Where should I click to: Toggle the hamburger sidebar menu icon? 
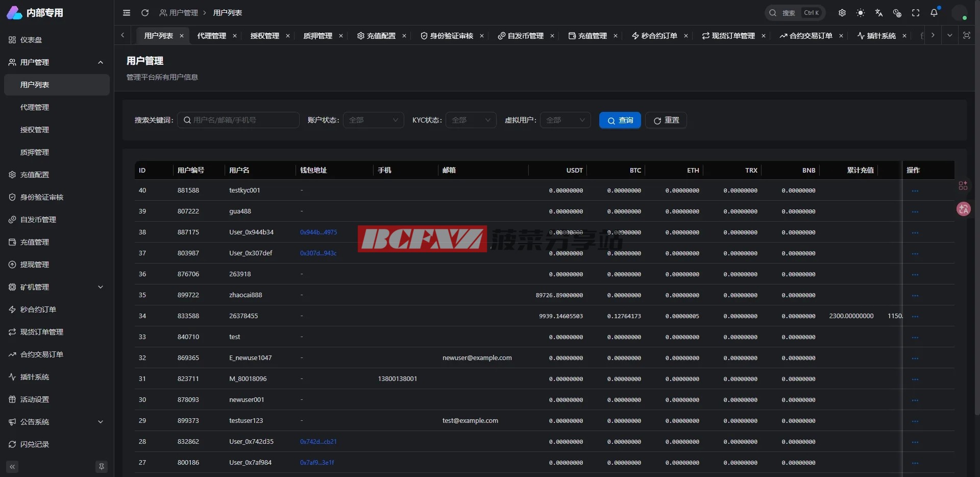tap(127, 13)
